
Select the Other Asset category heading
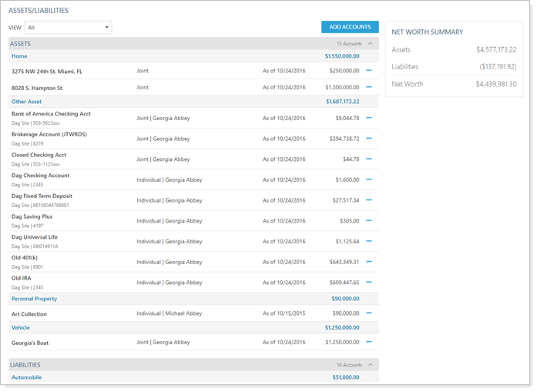click(x=26, y=101)
